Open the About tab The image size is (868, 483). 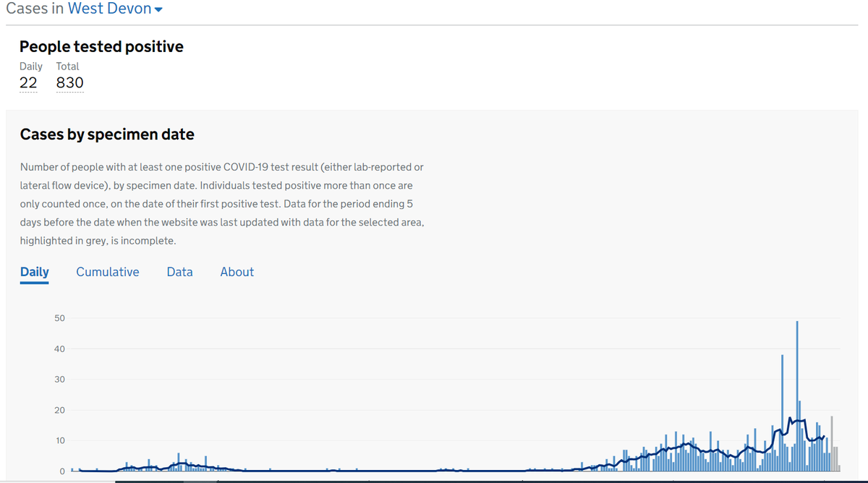tap(237, 272)
